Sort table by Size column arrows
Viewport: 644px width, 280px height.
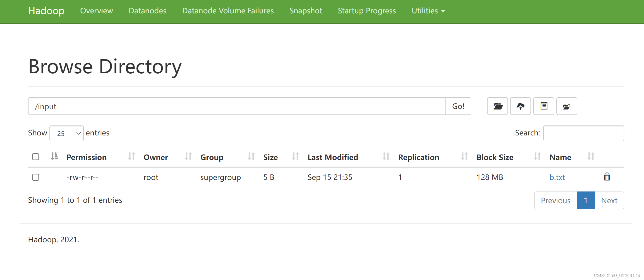[296, 156]
